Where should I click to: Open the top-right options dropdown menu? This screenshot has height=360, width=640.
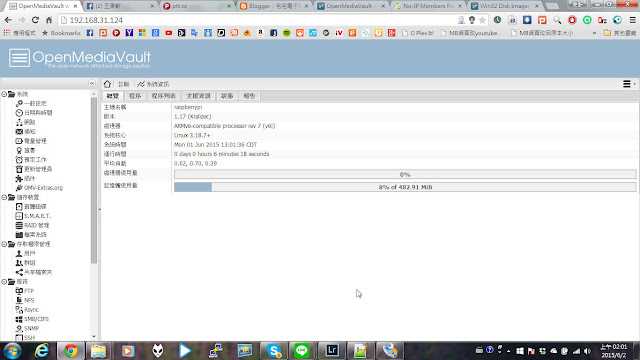coord(629,84)
